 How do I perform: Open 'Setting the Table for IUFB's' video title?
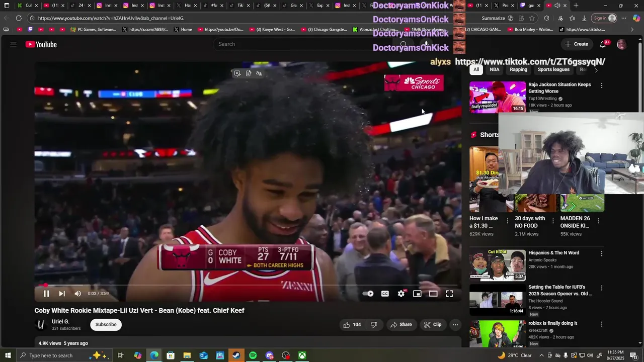coord(560,291)
